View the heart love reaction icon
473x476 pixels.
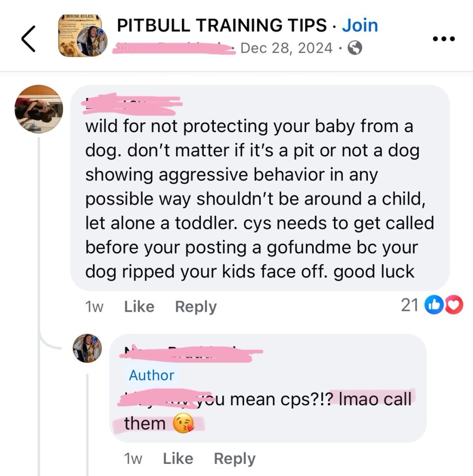454,305
